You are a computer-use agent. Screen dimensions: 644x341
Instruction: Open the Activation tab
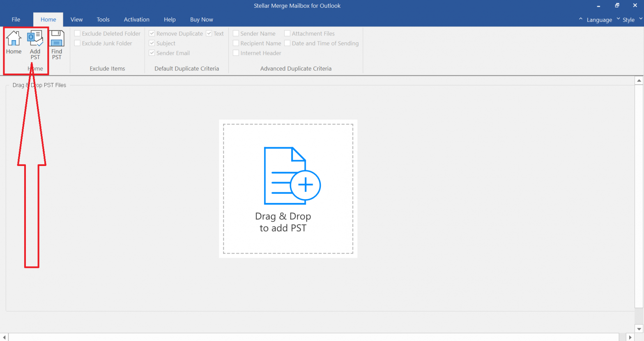tap(137, 19)
